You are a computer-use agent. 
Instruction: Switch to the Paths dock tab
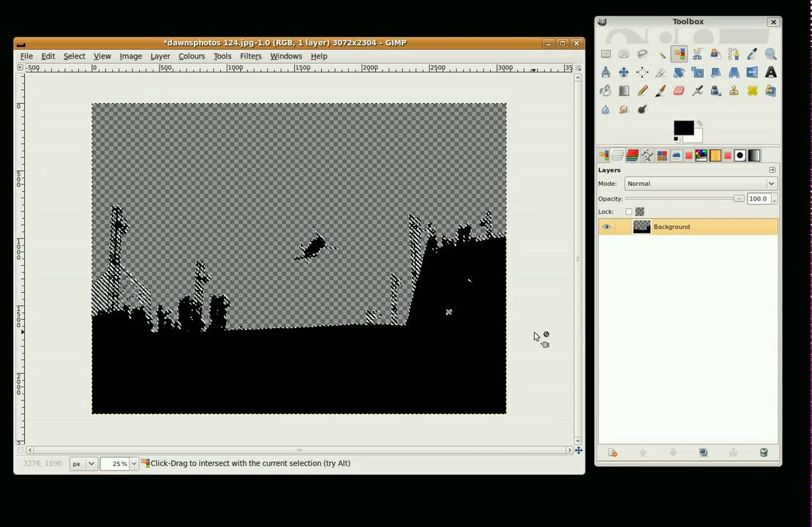click(647, 155)
